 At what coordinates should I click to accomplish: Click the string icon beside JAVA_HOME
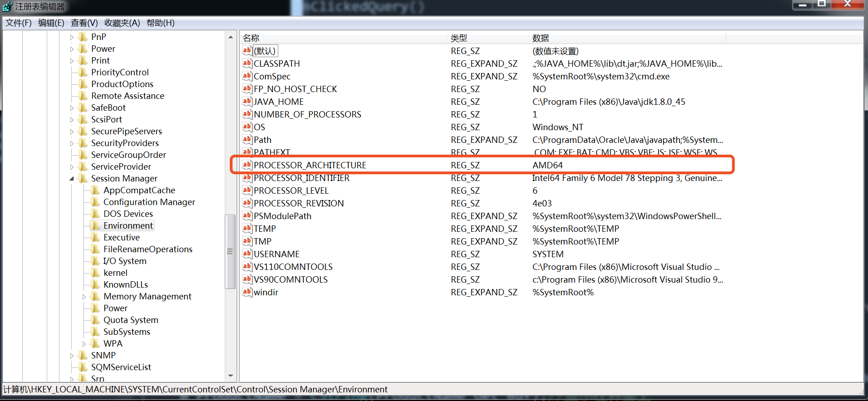[247, 102]
